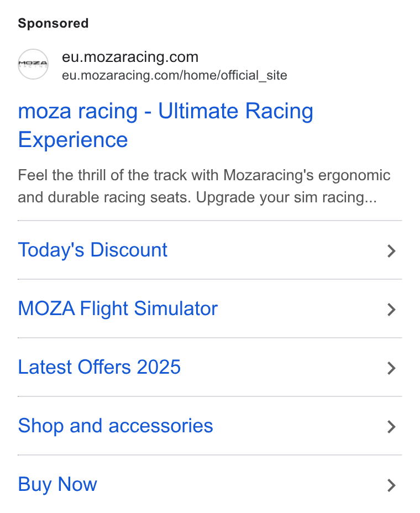Click the ad description about racing seats
Viewport: 420px width, 513px height.
coord(204,186)
